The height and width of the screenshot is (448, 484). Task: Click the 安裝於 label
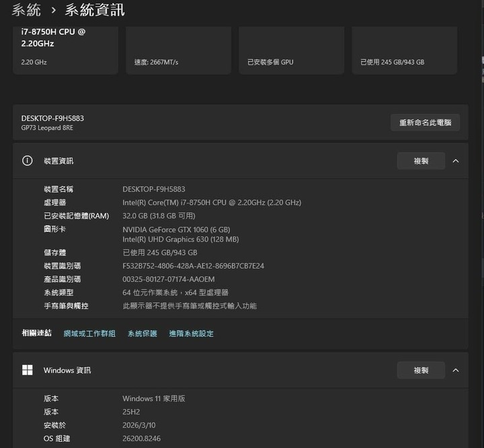[x=54, y=425]
